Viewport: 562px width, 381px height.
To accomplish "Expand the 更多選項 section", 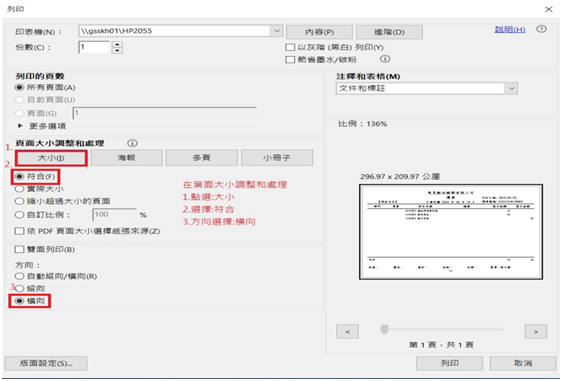I will [x=20, y=126].
